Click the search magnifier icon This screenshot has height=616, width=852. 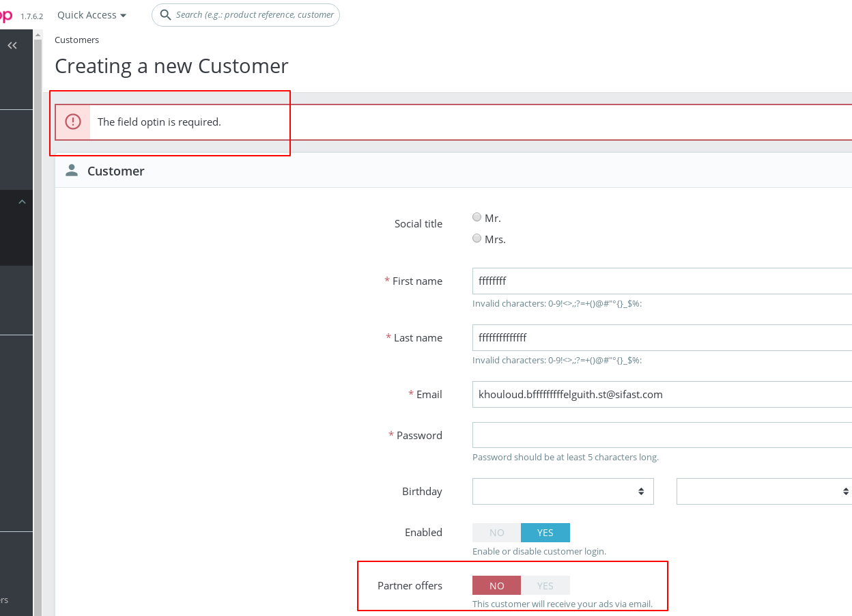[165, 14]
